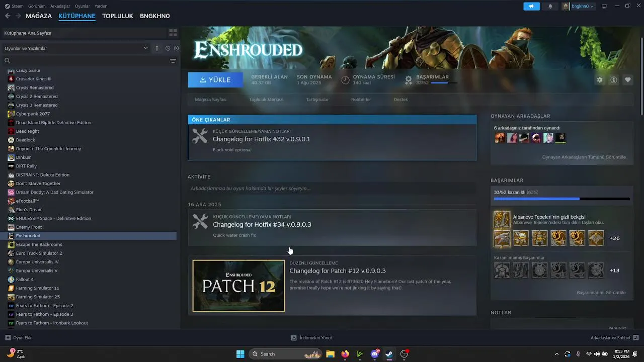644x362 pixels.
Task: Open advanced filter icon beside search
Action: pos(173,61)
